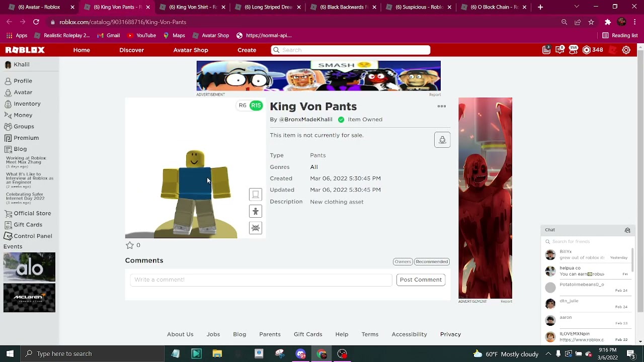
Task: Bookmark this page with the star
Action: (591, 22)
